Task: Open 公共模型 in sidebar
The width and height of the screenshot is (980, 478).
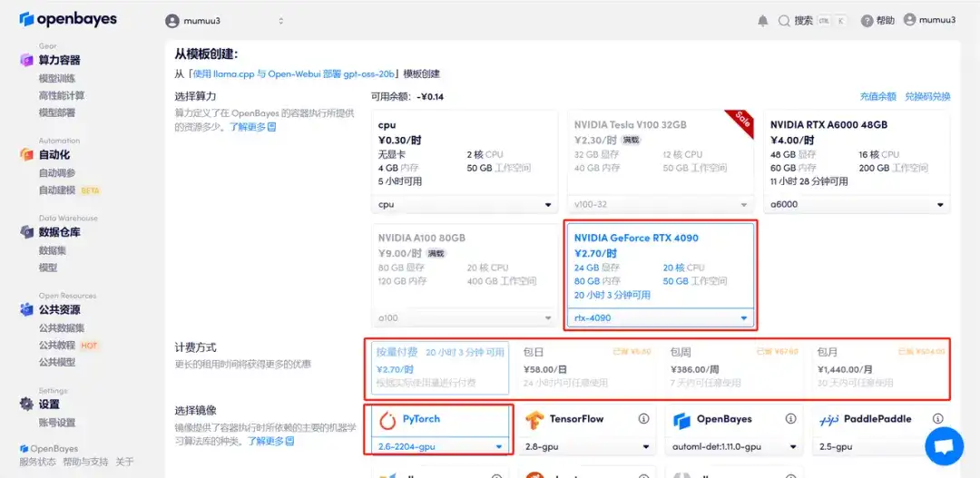Action: 57,362
